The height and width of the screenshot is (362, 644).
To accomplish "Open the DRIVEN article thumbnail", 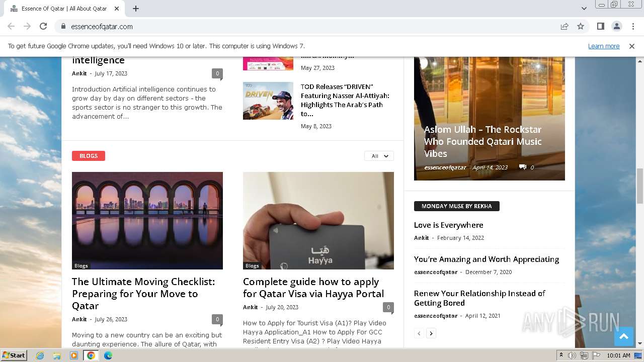I will 268,101.
